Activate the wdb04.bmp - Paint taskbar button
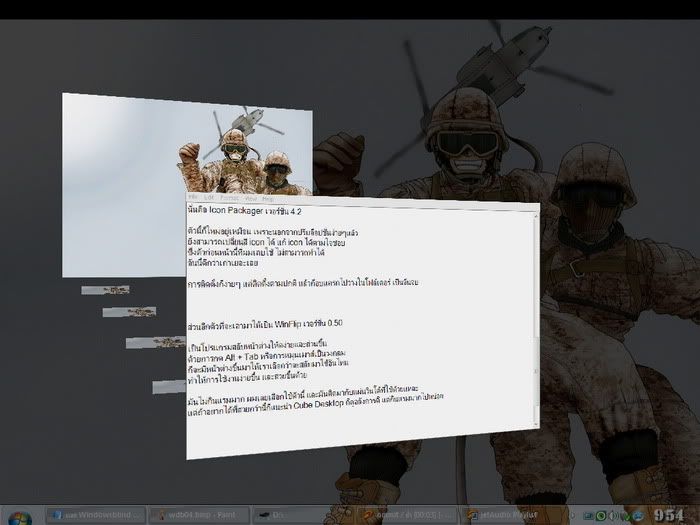The height and width of the screenshot is (525, 700). point(198,515)
